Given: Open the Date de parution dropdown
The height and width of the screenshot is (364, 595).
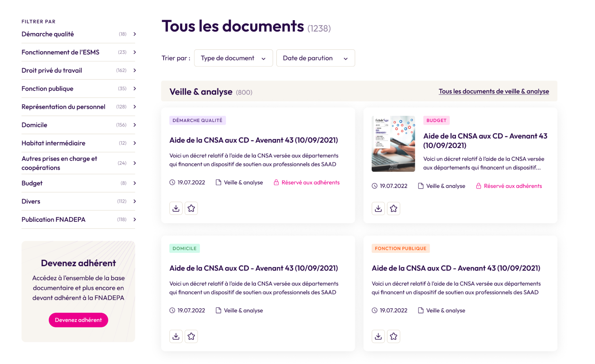Looking at the screenshot, I should click(315, 58).
